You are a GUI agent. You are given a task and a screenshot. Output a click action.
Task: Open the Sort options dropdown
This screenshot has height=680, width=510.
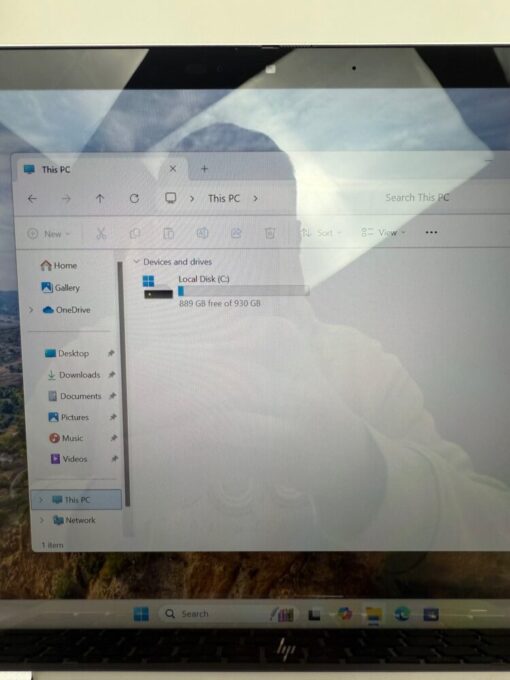tap(321, 233)
